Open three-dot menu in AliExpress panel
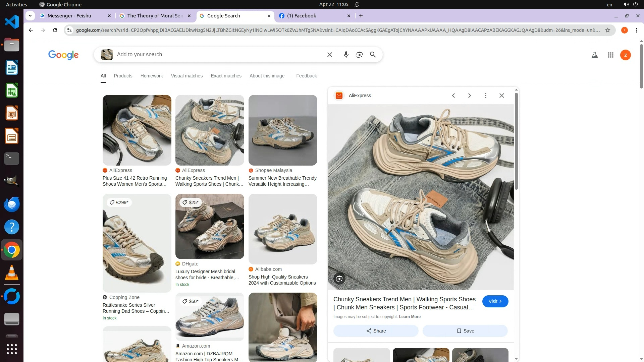 point(485,96)
